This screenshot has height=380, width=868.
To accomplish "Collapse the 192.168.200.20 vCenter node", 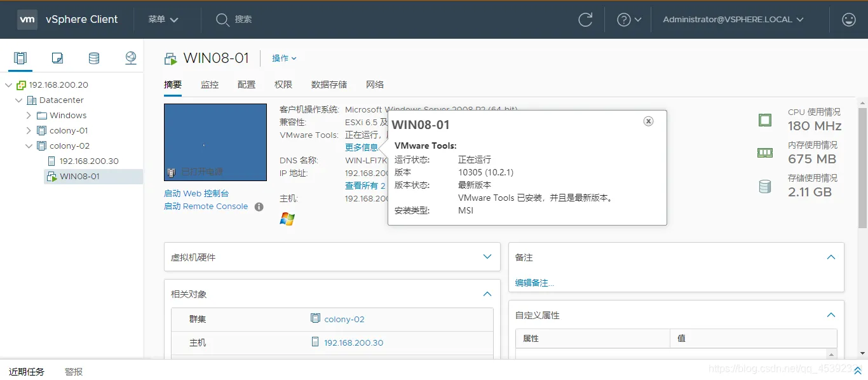I will (x=8, y=85).
